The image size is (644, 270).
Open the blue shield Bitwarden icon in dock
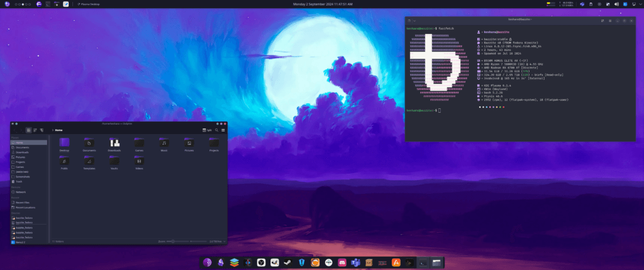tap(302, 262)
